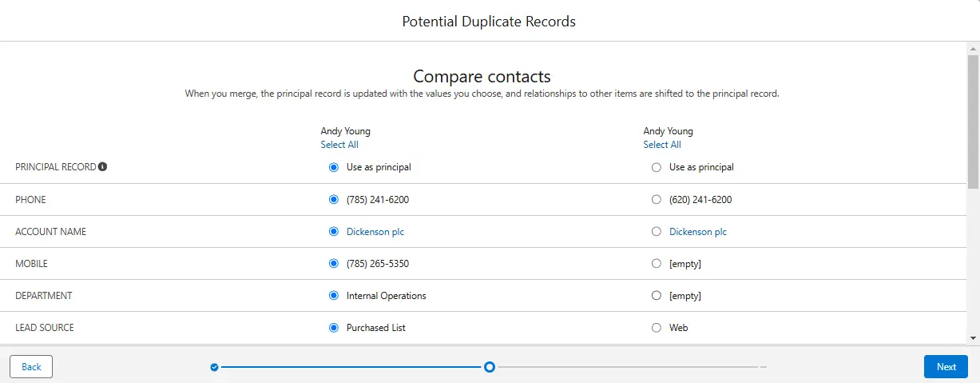Viewport: 980px width, 383px height.
Task: Click the completed first step checkmark indicator
Action: (x=214, y=367)
